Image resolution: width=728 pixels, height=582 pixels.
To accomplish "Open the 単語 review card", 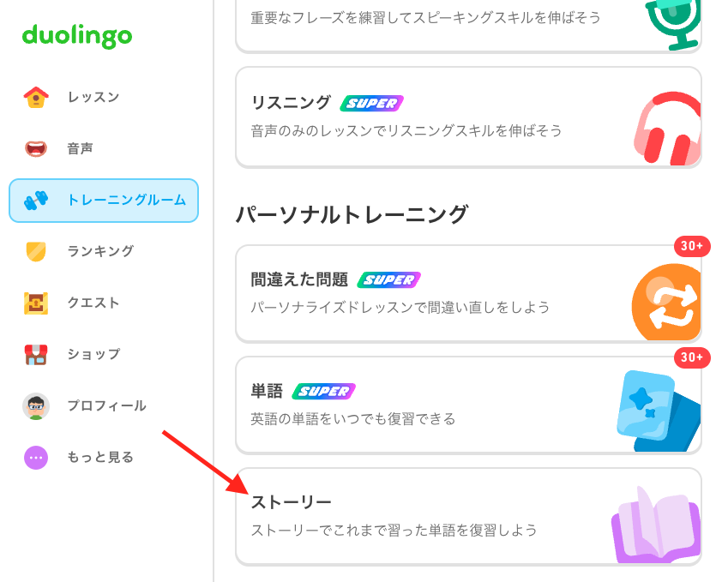I will [468, 405].
